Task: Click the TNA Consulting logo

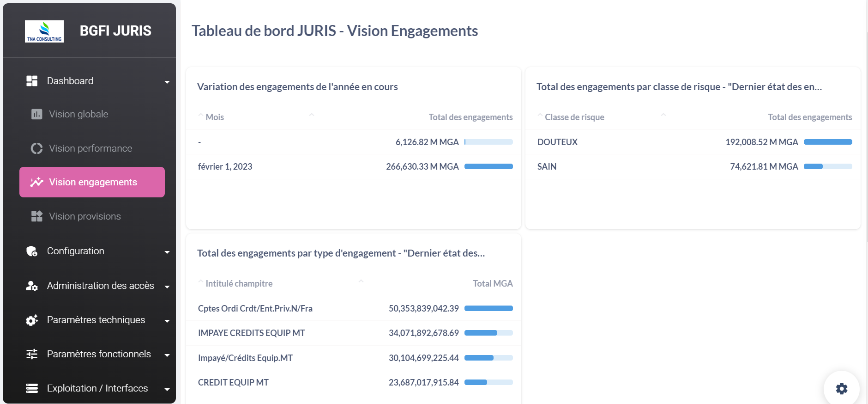Action: [44, 31]
